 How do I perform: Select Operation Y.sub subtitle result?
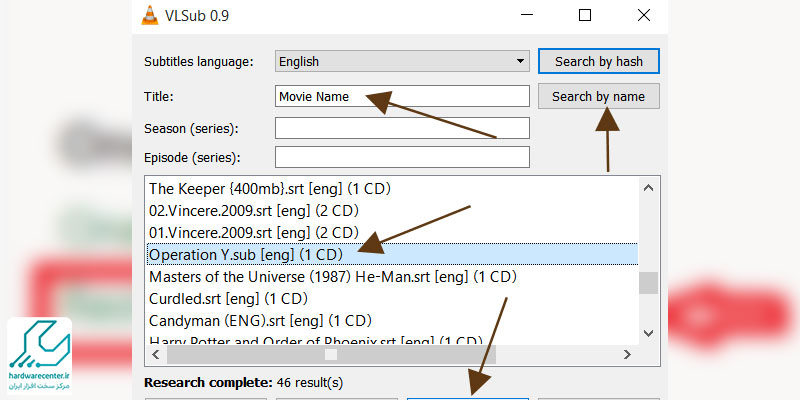pyautogui.click(x=392, y=254)
